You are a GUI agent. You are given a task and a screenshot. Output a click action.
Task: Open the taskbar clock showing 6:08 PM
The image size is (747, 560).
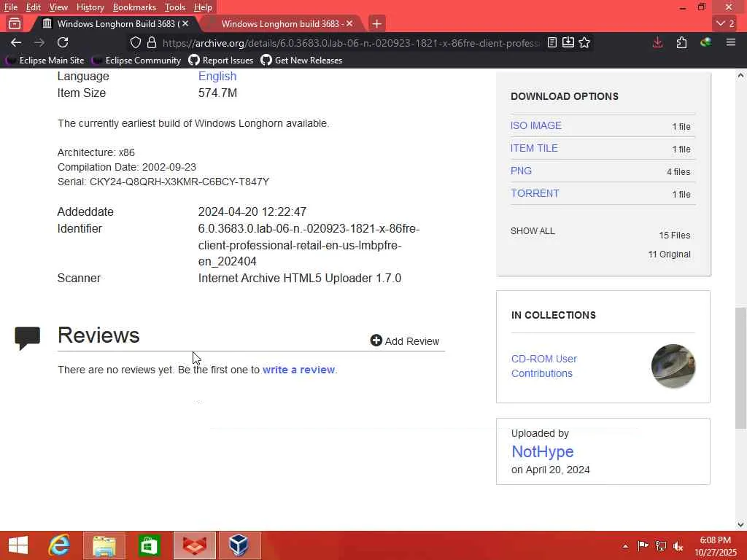pos(716,546)
